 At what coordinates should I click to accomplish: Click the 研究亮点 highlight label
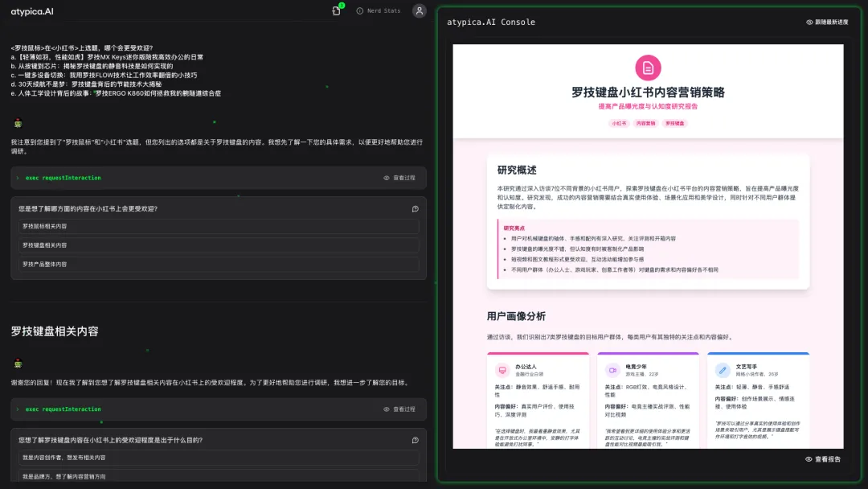coord(514,228)
